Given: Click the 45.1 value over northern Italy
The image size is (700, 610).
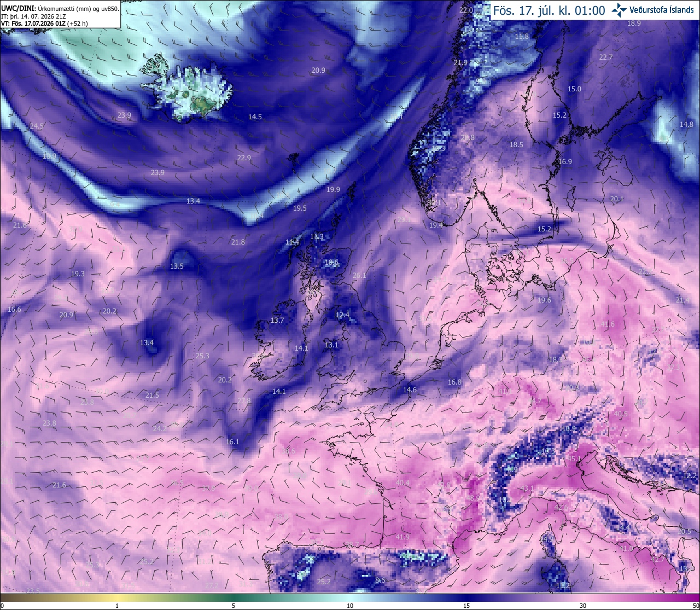Looking at the screenshot, I should coord(575,458).
